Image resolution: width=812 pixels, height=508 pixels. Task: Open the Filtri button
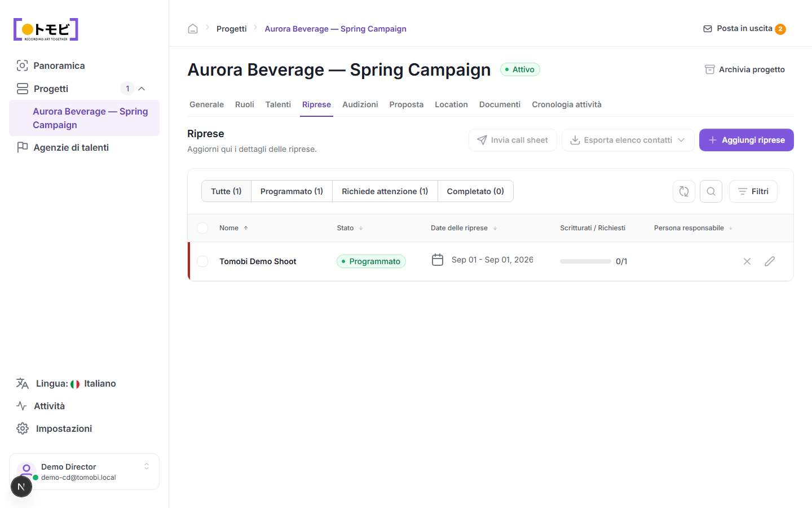pos(753,191)
